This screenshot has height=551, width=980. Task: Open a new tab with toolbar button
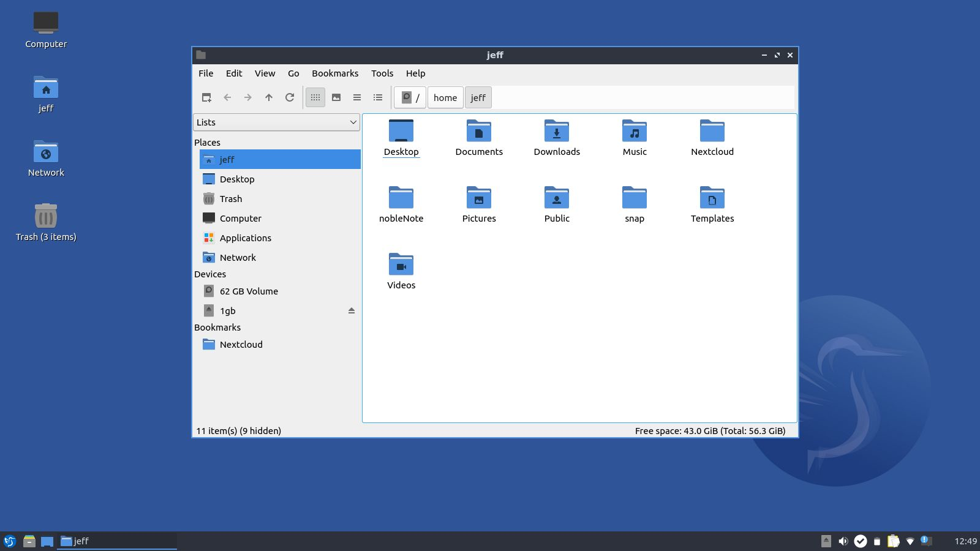coord(206,97)
